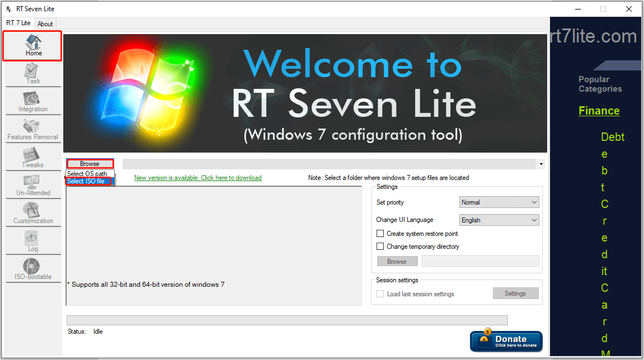This screenshot has width=644, height=360.
Task: Select the Tweaks sidebar icon
Action: click(x=33, y=158)
